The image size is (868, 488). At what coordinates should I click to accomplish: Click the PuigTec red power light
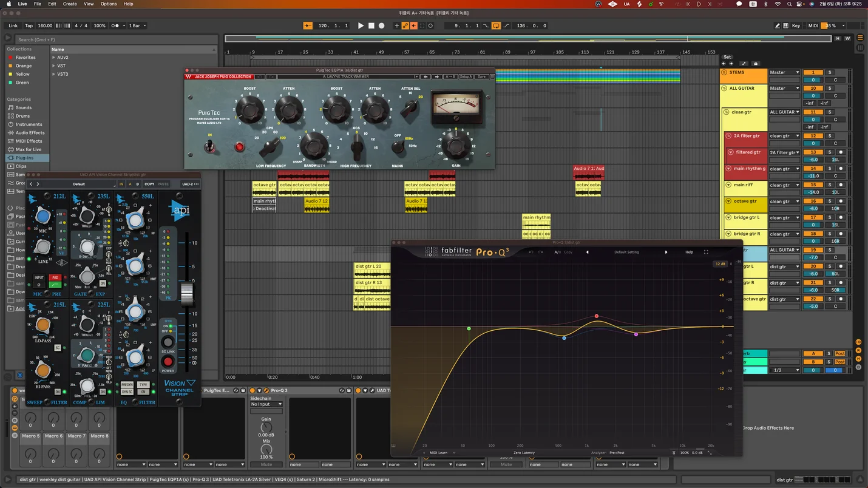239,146
